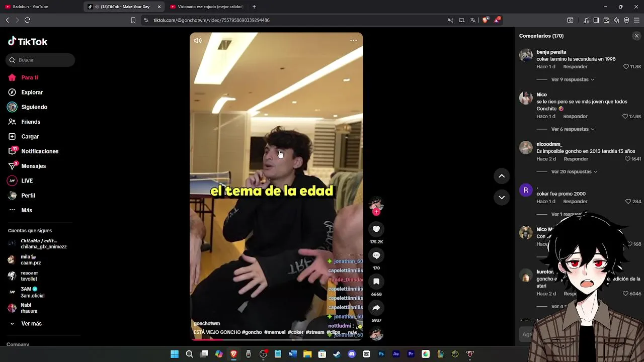Like kurotor's comment with 6046 likes

(x=626, y=294)
